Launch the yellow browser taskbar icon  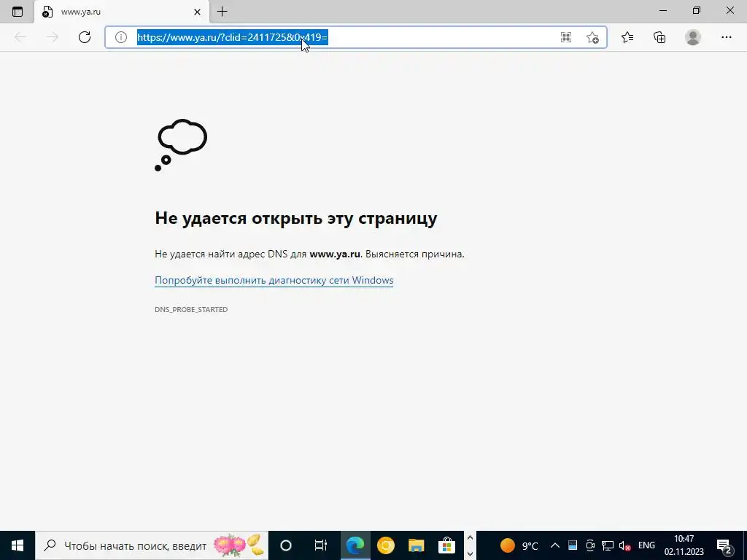[x=385, y=545]
